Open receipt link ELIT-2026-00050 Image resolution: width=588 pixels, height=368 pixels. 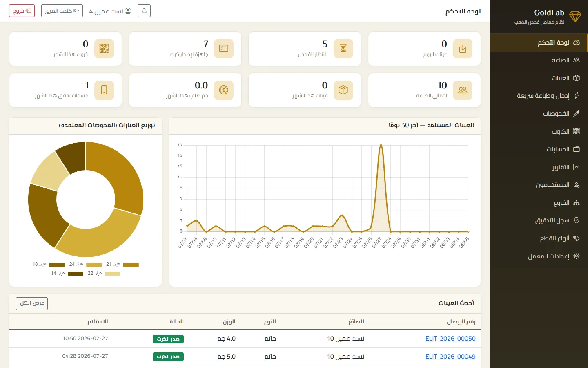click(x=450, y=339)
